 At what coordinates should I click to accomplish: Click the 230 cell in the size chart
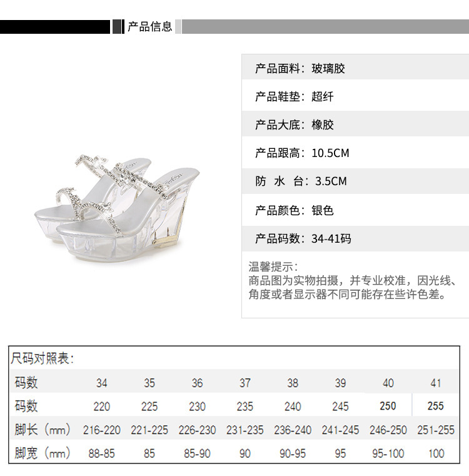pyautogui.click(x=197, y=406)
